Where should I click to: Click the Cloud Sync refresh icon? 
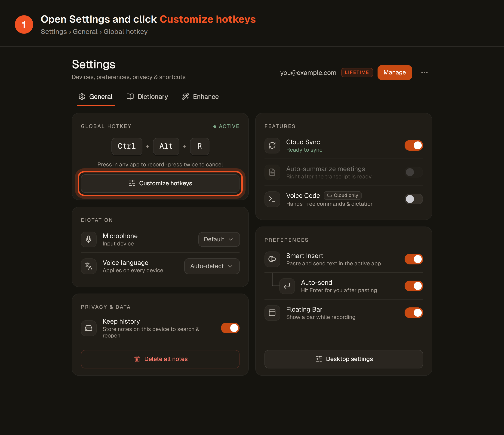272,145
